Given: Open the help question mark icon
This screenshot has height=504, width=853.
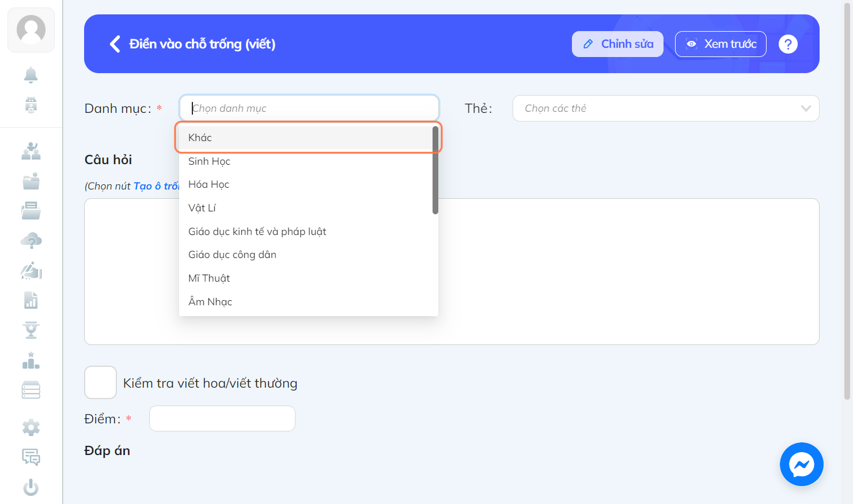Looking at the screenshot, I should 788,44.
